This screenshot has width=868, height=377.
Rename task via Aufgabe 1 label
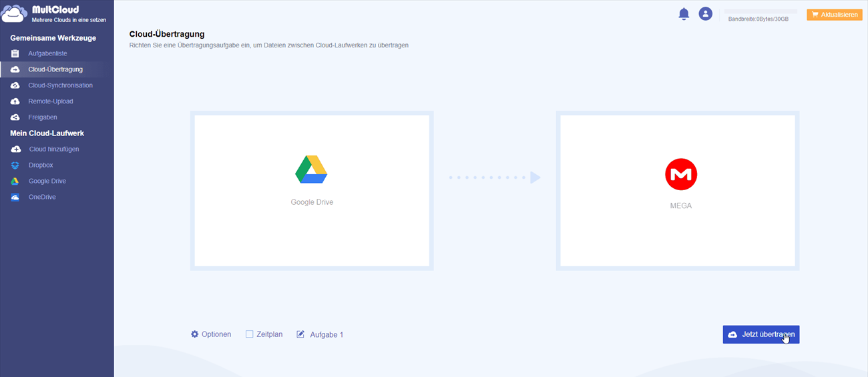point(327,335)
